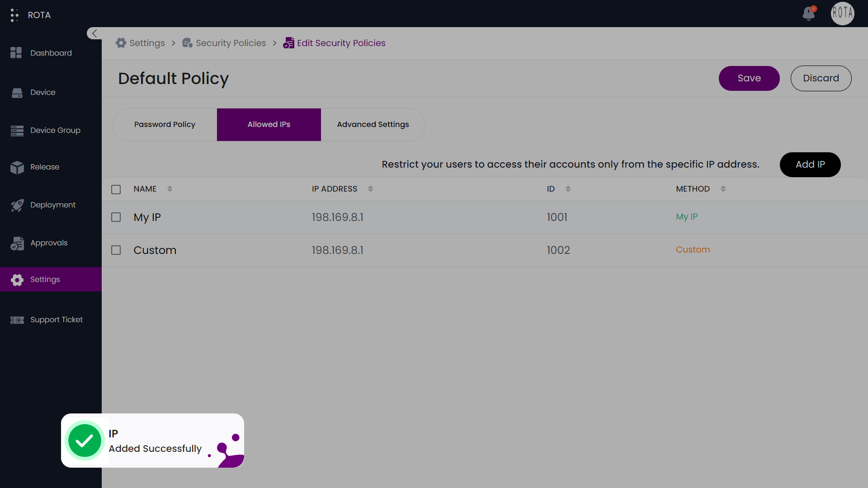Screen dimensions: 868x488
Task: Go to Security Policies breadcrumb link
Action: [231, 43]
